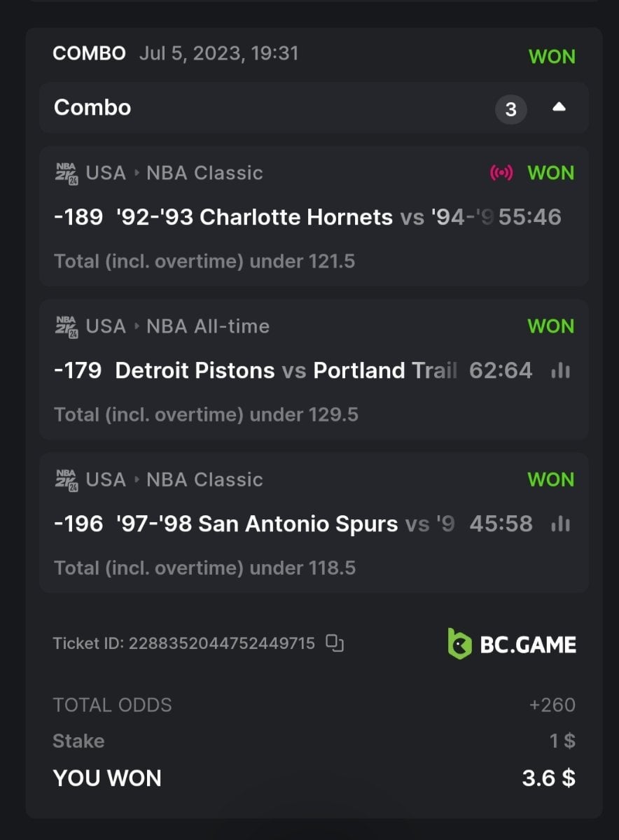Click the NBA 2K icon on Spurs bet

67,479
